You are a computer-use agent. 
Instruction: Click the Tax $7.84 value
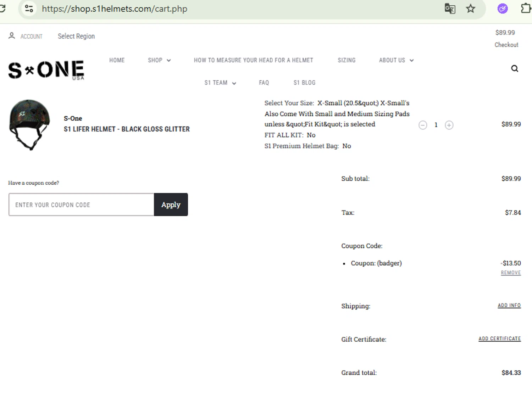[x=513, y=213]
